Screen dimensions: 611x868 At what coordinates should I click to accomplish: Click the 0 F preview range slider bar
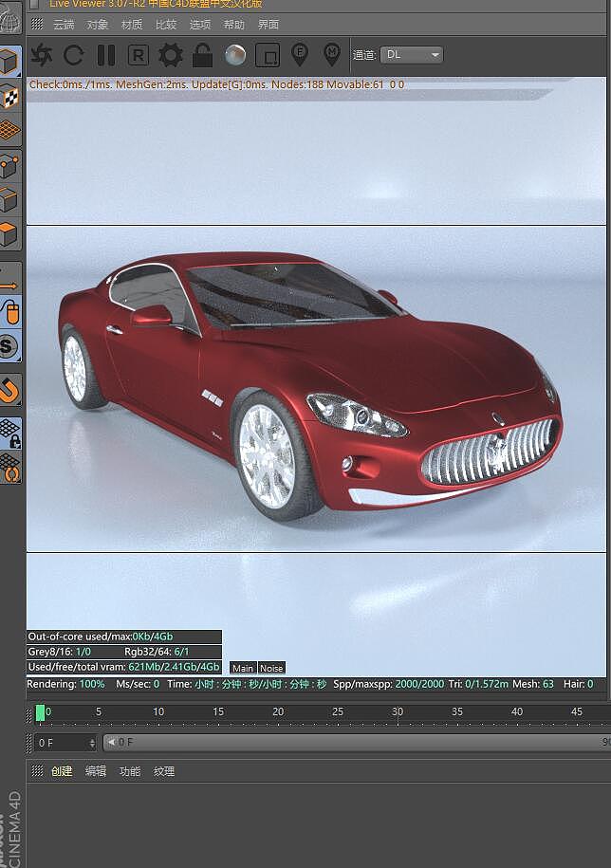click(357, 743)
